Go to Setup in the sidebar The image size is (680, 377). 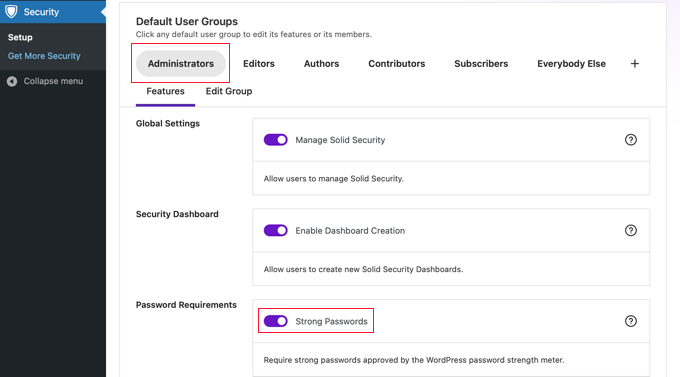tap(20, 37)
